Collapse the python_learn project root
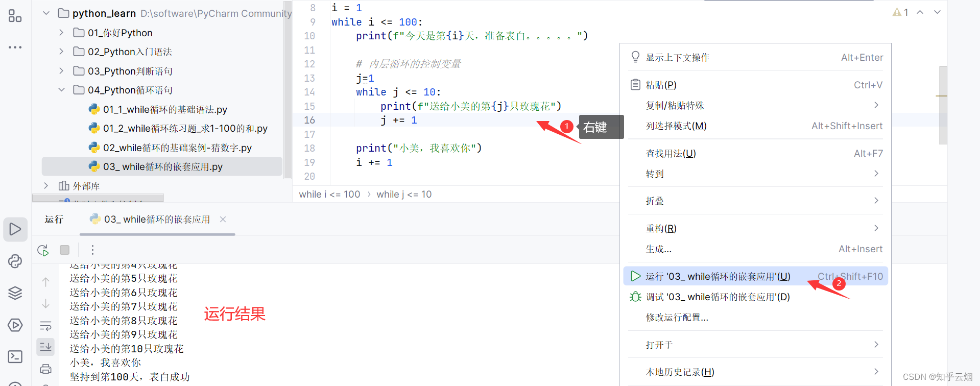This screenshot has height=386, width=980. 46,13
